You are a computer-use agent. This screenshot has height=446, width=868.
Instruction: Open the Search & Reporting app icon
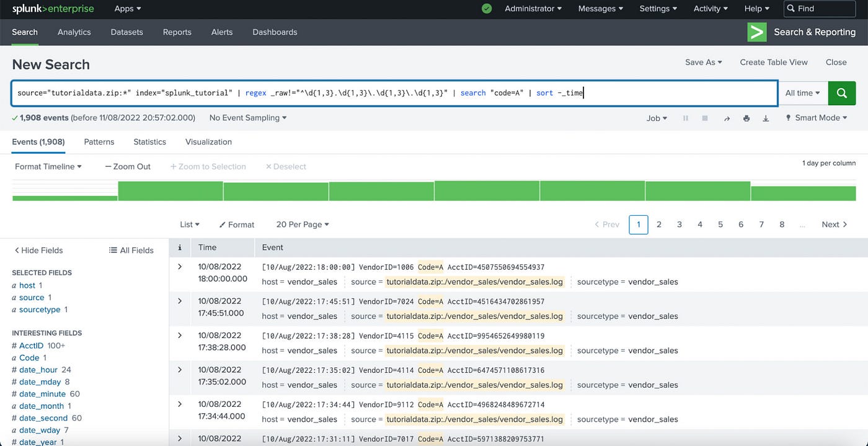coord(756,32)
